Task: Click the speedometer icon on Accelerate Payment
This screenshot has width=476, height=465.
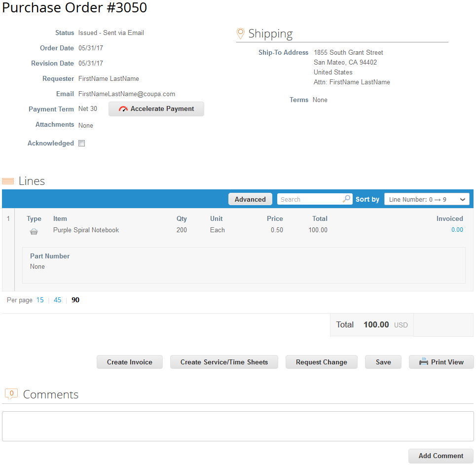Action: (123, 109)
